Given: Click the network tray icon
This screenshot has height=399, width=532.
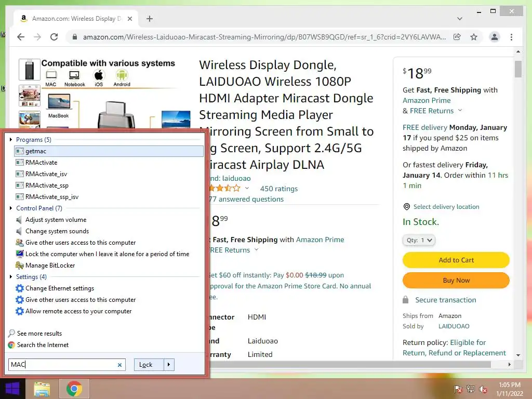Looking at the screenshot, I should coord(471,389).
